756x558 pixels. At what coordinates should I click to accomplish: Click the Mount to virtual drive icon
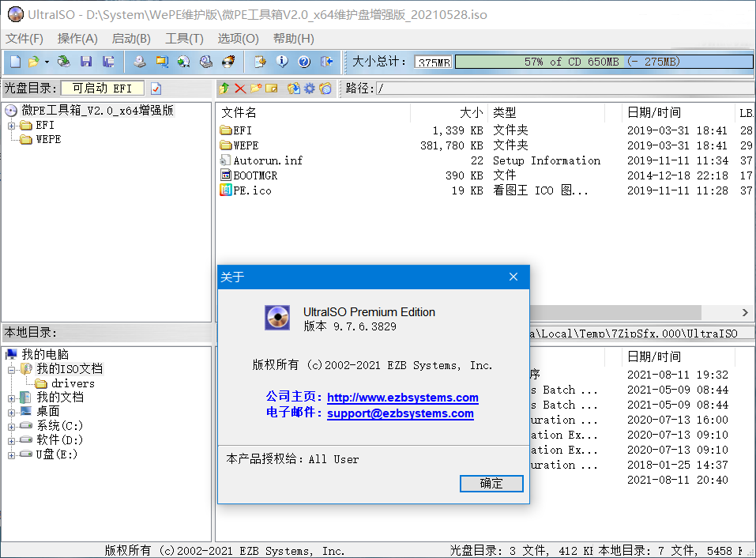tap(206, 62)
